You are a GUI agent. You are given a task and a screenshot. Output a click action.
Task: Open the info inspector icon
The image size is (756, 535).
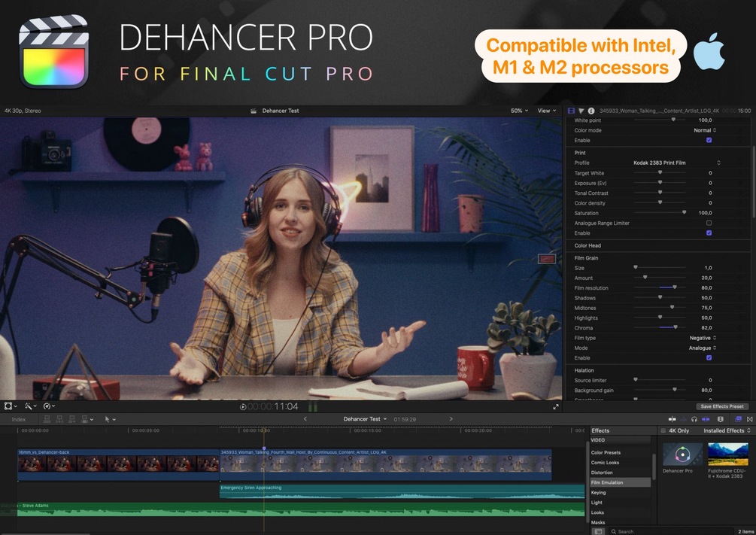[x=591, y=111]
